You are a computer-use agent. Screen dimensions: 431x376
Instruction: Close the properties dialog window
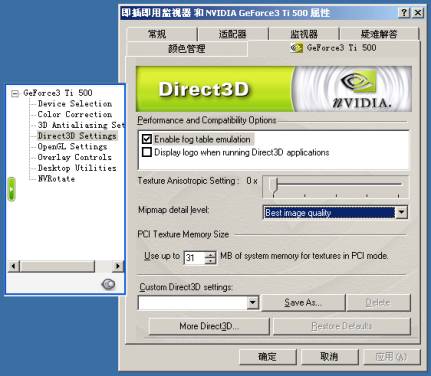click(417, 13)
